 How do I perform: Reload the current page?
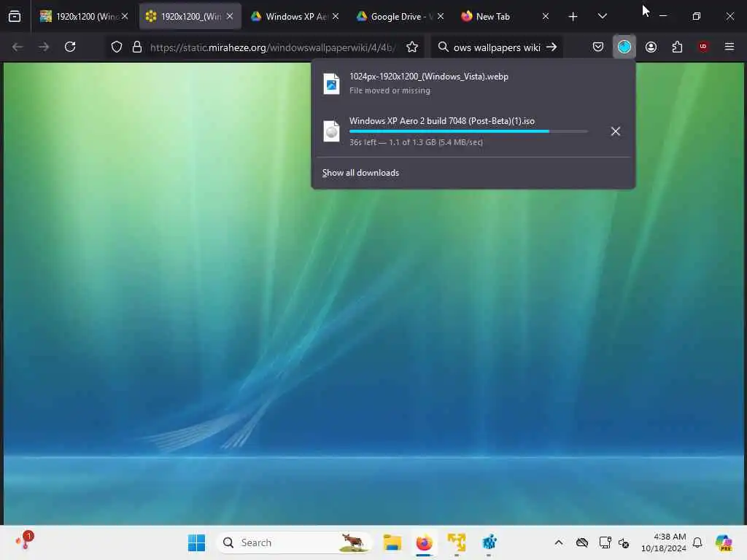coord(70,47)
